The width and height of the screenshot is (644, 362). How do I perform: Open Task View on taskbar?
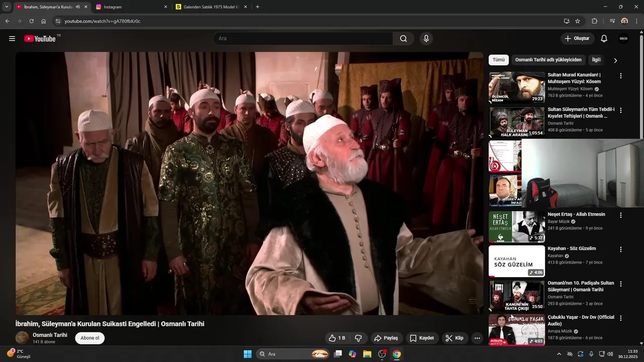338,354
